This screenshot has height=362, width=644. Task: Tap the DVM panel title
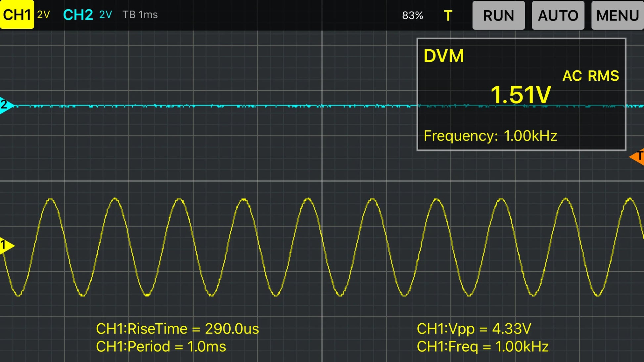click(443, 56)
